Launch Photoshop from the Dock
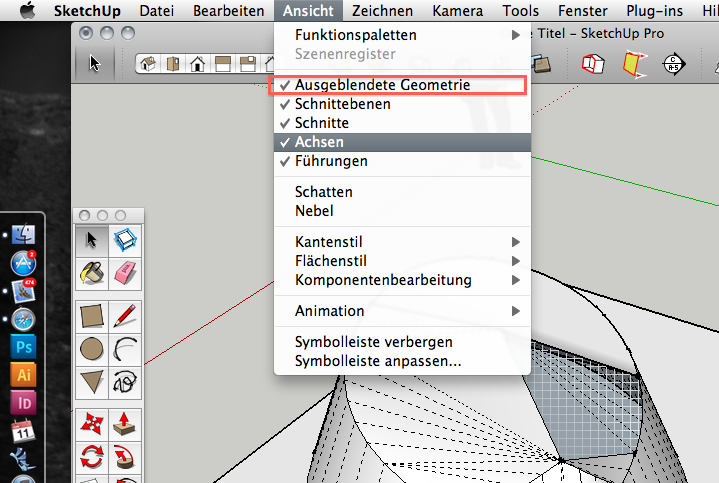Viewport: 719px width, 483px height. 23,347
